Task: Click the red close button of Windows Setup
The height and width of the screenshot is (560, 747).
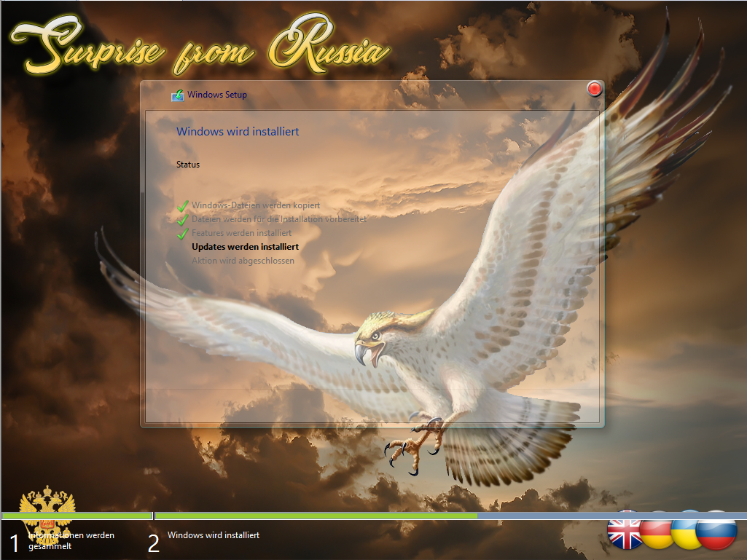Action: 594,89
